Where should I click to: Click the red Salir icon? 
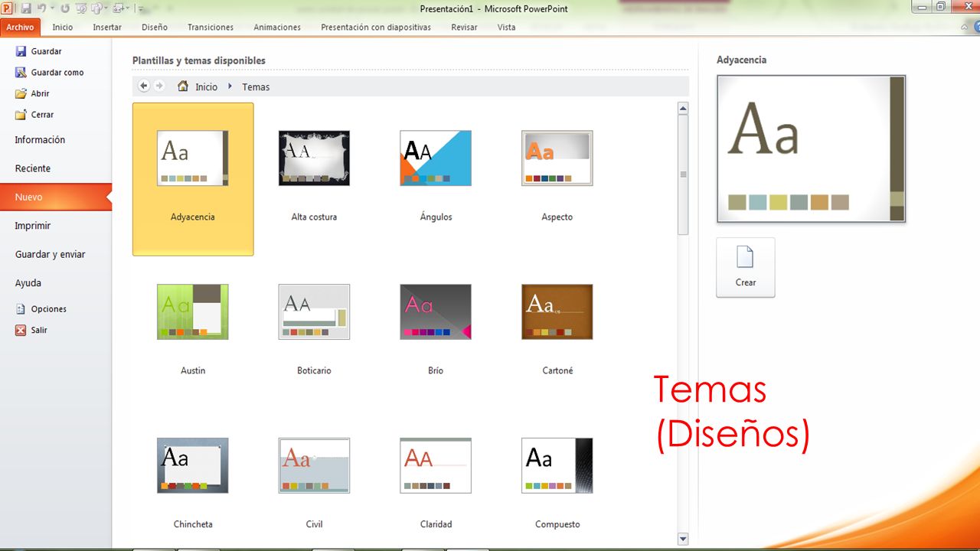click(x=21, y=331)
